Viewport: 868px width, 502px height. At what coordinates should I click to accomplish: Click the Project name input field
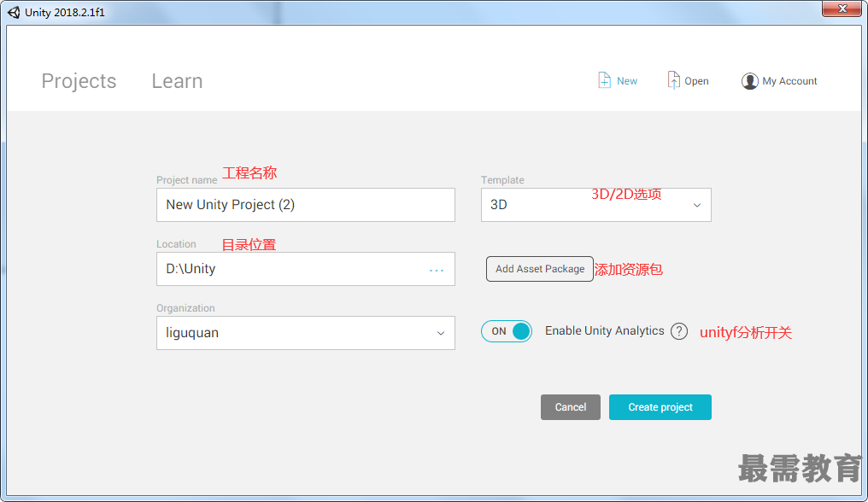306,205
